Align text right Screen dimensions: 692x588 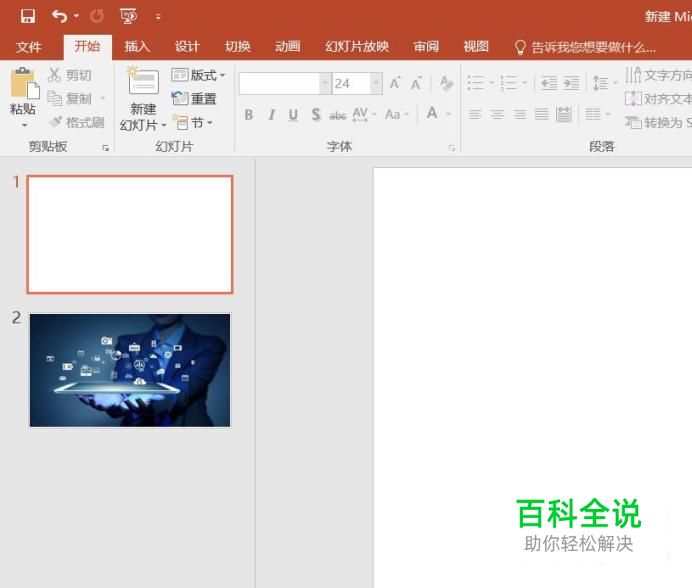click(520, 115)
